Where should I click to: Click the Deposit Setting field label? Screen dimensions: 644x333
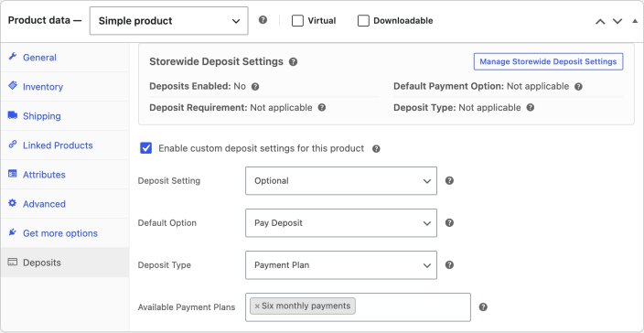pyautogui.click(x=169, y=180)
